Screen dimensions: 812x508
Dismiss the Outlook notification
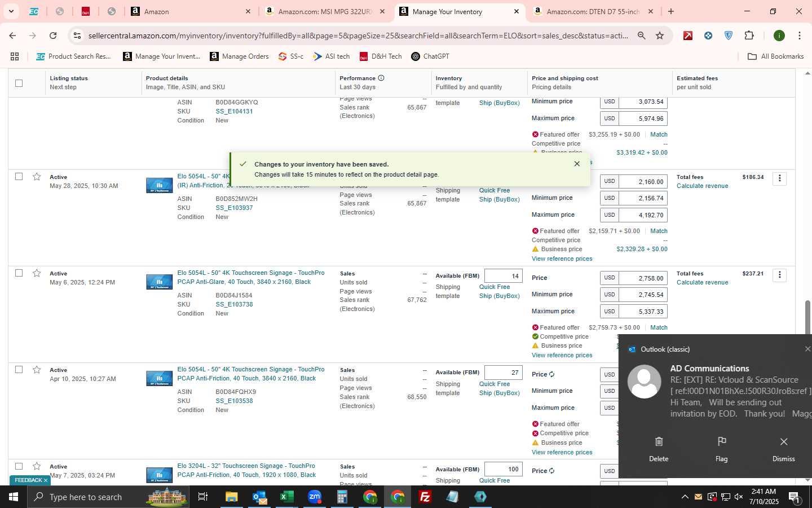tap(784, 449)
